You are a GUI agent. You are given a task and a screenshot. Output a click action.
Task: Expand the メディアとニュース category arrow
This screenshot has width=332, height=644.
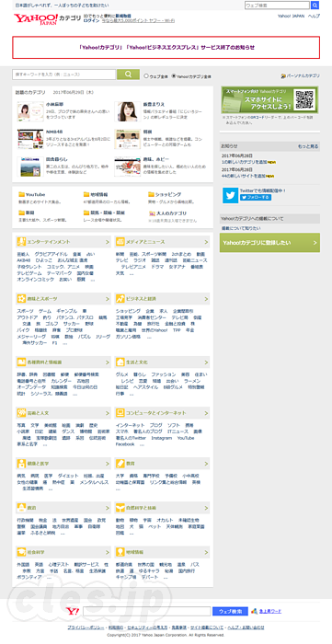pyautogui.click(x=206, y=242)
